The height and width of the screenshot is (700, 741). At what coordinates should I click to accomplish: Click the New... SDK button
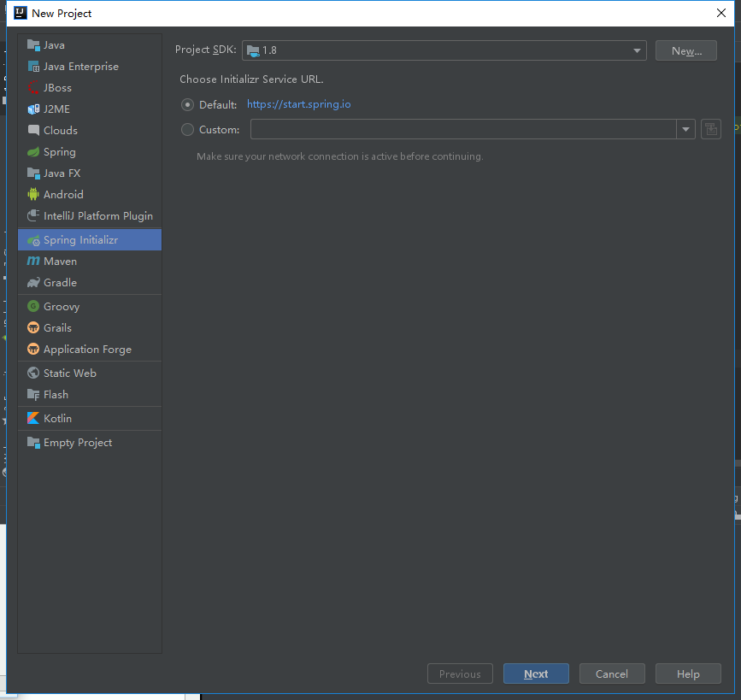coord(686,51)
